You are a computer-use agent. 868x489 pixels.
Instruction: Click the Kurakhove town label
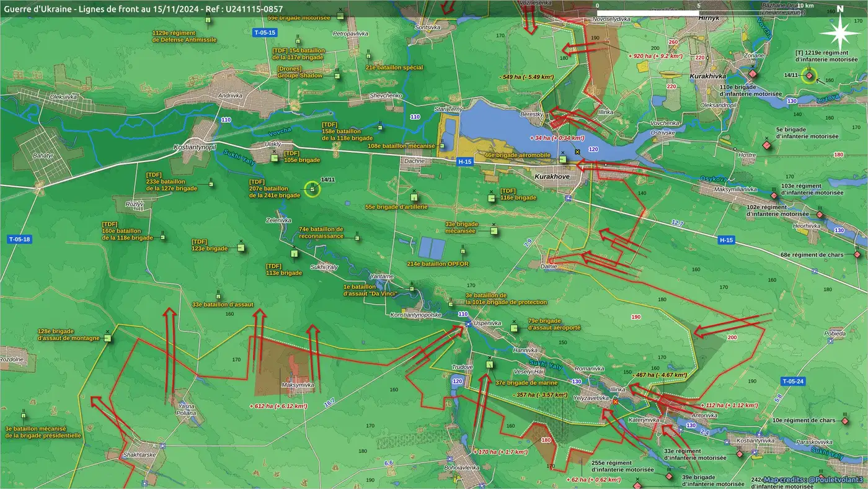[552, 177]
